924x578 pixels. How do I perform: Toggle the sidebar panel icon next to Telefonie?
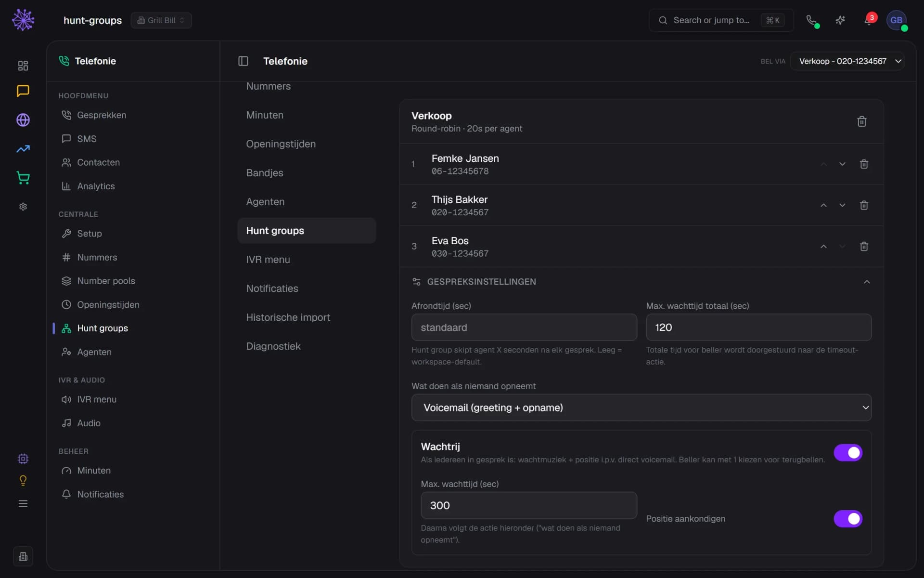[x=243, y=61]
